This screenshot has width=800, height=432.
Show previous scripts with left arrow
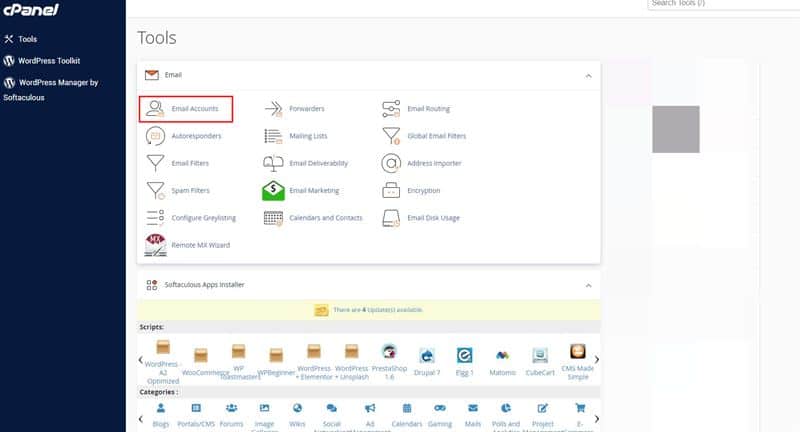click(141, 360)
